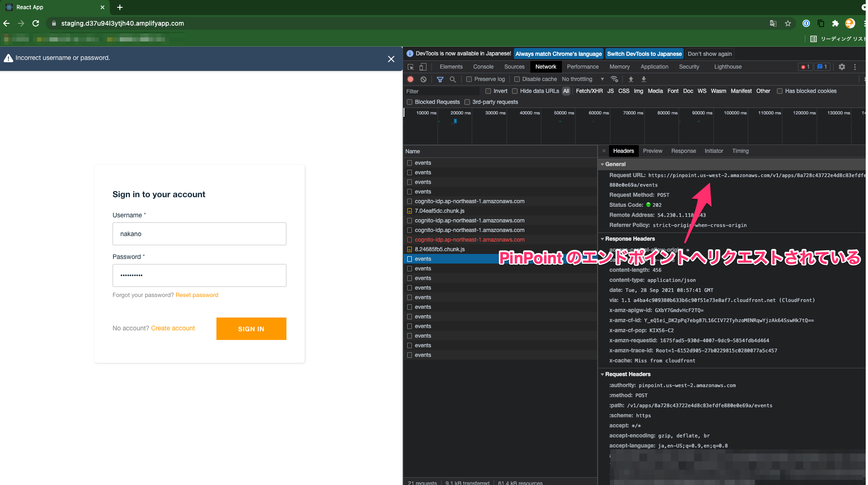This screenshot has width=868, height=485.
Task: Open the Lighthouse tab
Action: pyautogui.click(x=728, y=67)
